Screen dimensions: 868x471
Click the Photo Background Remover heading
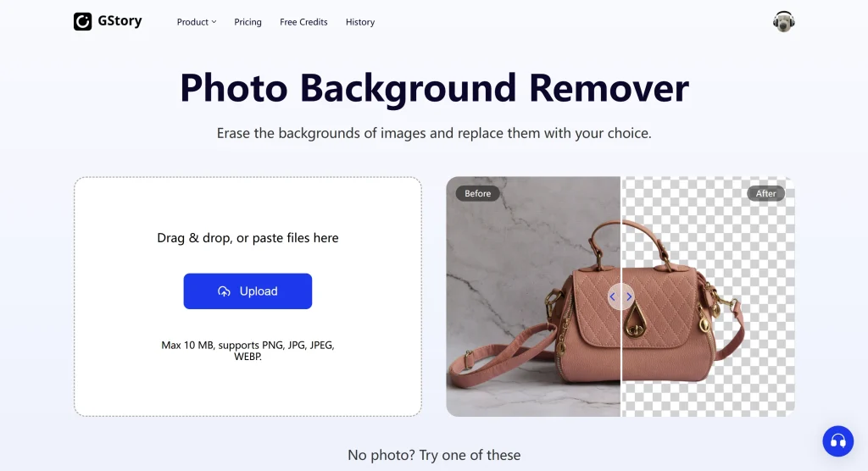pos(434,88)
